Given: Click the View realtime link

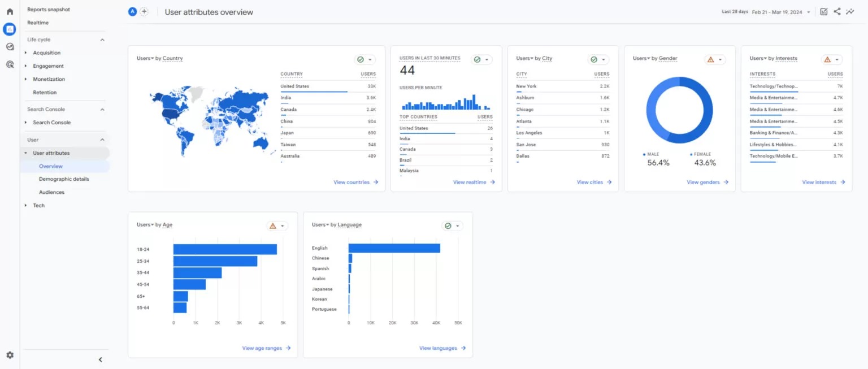Looking at the screenshot, I should click(474, 182).
